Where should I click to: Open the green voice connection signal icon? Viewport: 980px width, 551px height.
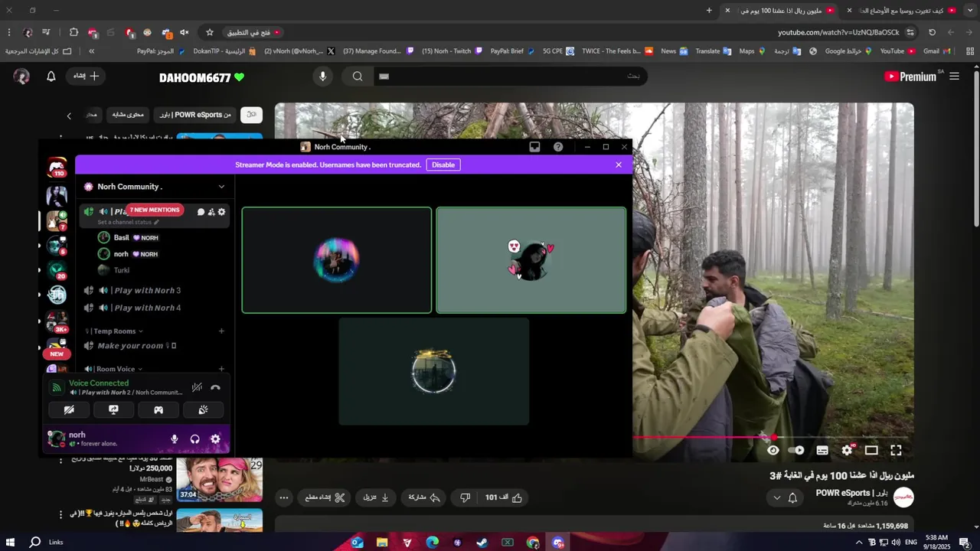(56, 388)
